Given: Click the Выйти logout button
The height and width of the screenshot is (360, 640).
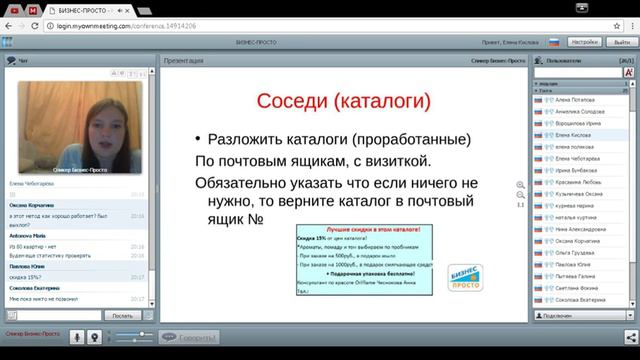Looking at the screenshot, I should point(622,42).
